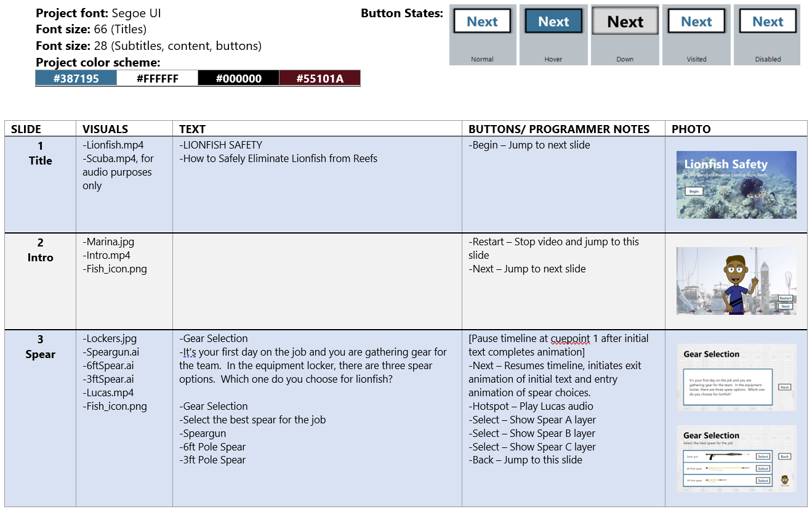Click '-Next – Jump to next slide' note
This screenshot has width=812, height=509.
click(527, 269)
